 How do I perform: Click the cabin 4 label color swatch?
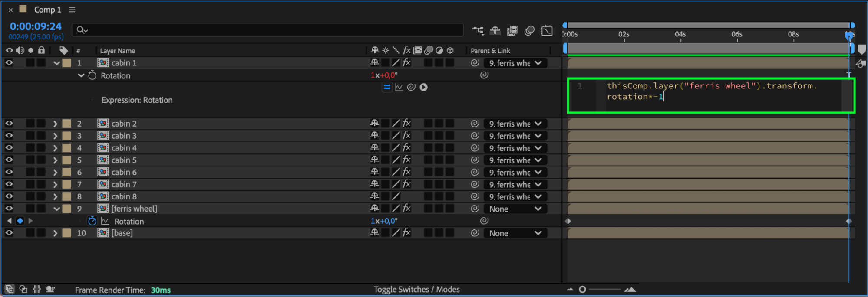(66, 148)
